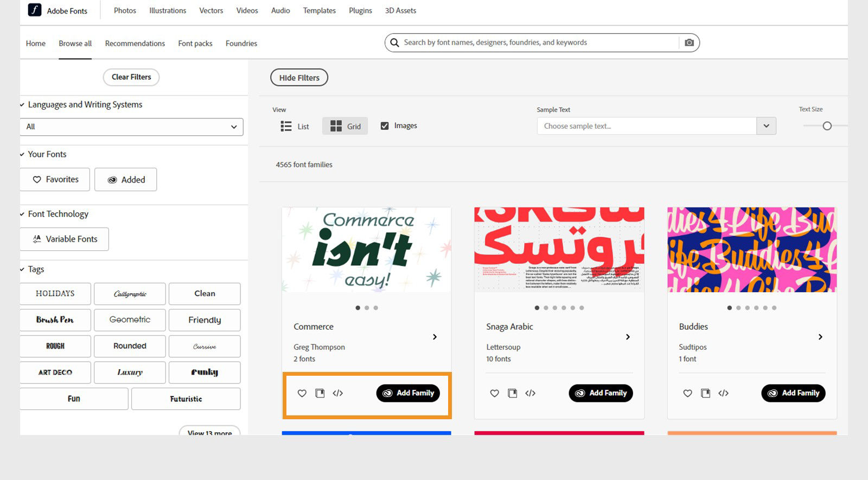Image resolution: width=868 pixels, height=480 pixels.
Task: Select the Friendly tag
Action: click(x=205, y=320)
